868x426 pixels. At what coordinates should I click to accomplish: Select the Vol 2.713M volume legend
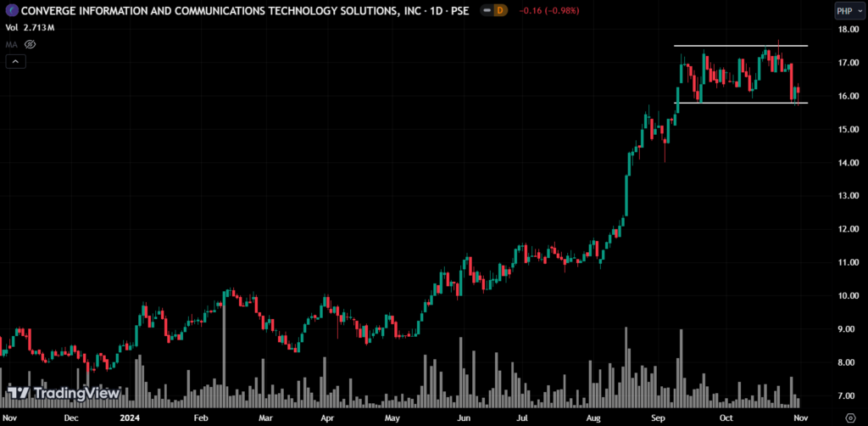[30, 27]
